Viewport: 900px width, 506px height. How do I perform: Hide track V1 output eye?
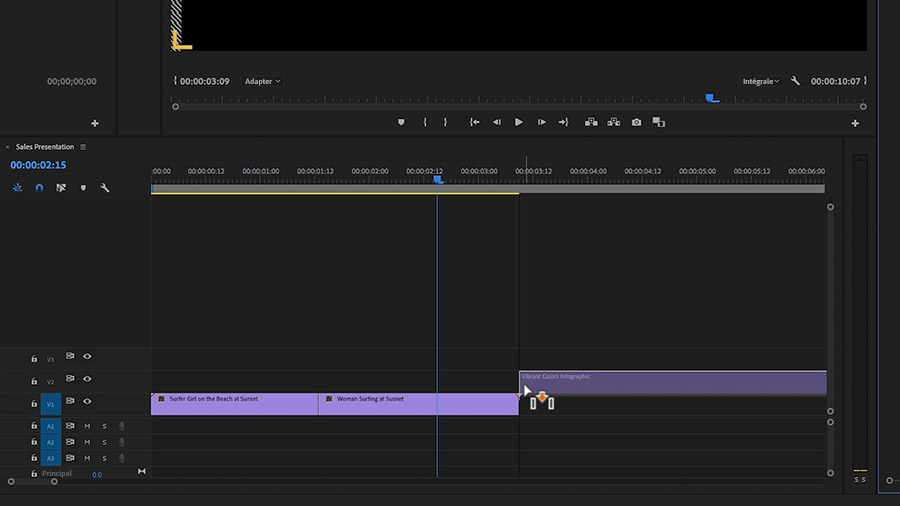click(x=87, y=401)
